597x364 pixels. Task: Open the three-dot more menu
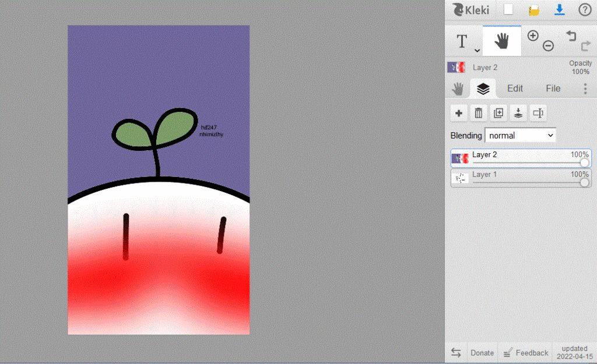pos(585,89)
